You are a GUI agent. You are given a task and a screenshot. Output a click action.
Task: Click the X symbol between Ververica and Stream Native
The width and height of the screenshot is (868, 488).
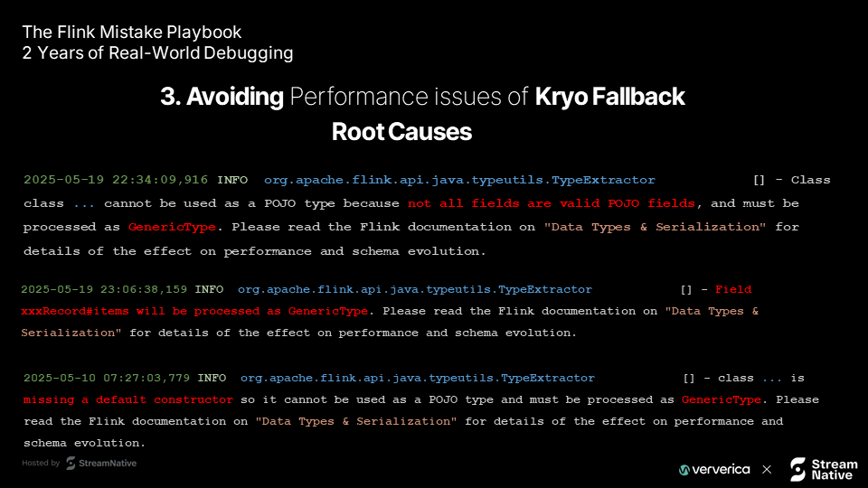click(x=767, y=470)
